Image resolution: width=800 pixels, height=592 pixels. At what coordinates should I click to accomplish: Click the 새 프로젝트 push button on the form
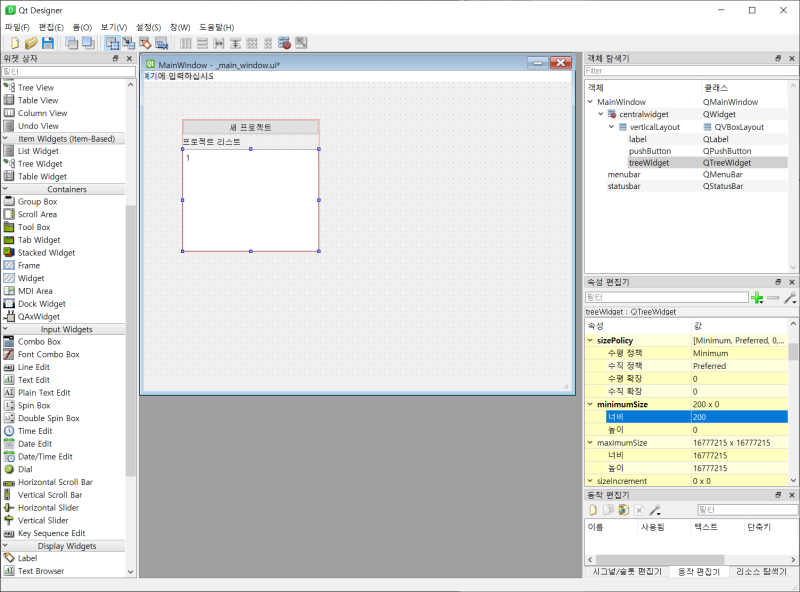point(251,127)
